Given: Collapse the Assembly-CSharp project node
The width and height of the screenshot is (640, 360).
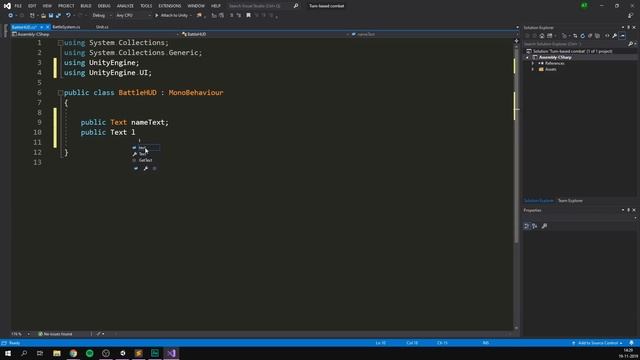Looking at the screenshot, I should (x=527, y=58).
